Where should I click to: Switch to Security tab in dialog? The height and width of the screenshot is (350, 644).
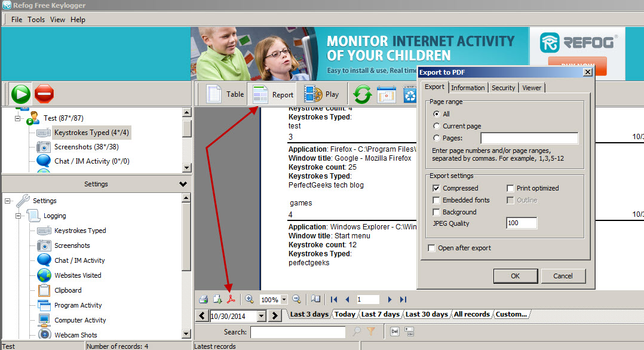pos(503,87)
